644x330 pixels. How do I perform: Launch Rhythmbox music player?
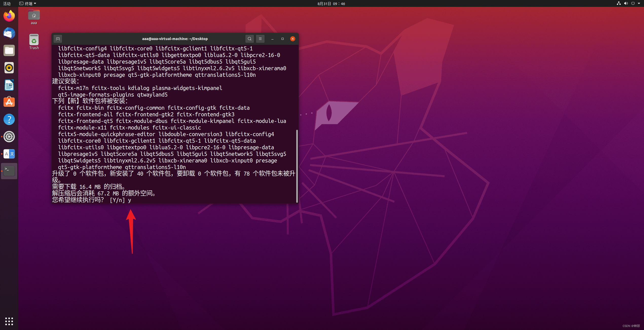9,68
